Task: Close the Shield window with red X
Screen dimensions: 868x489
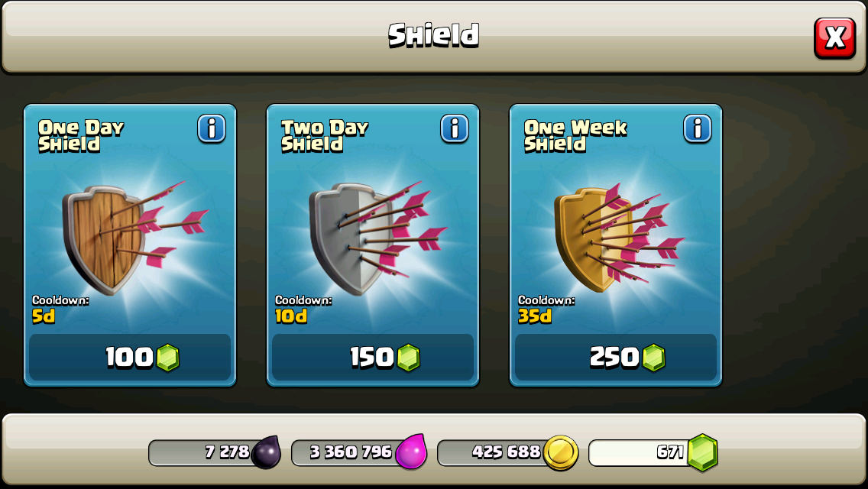Action: [835, 37]
